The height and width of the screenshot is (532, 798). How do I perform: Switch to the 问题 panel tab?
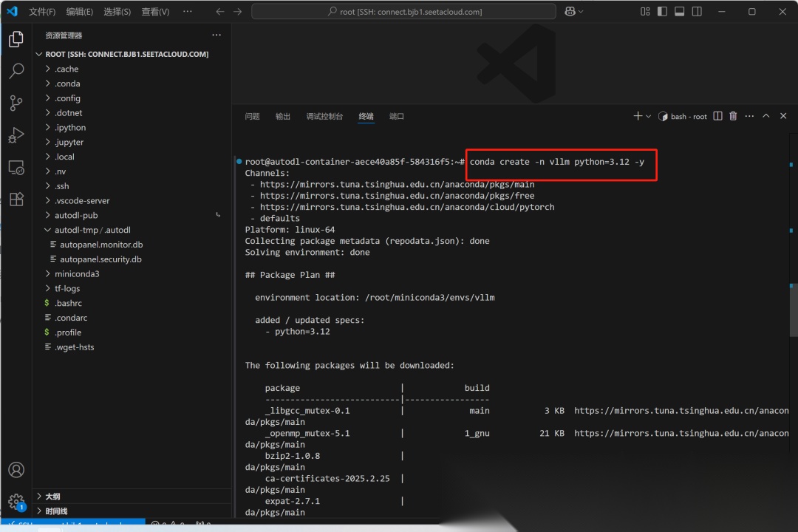coord(252,117)
